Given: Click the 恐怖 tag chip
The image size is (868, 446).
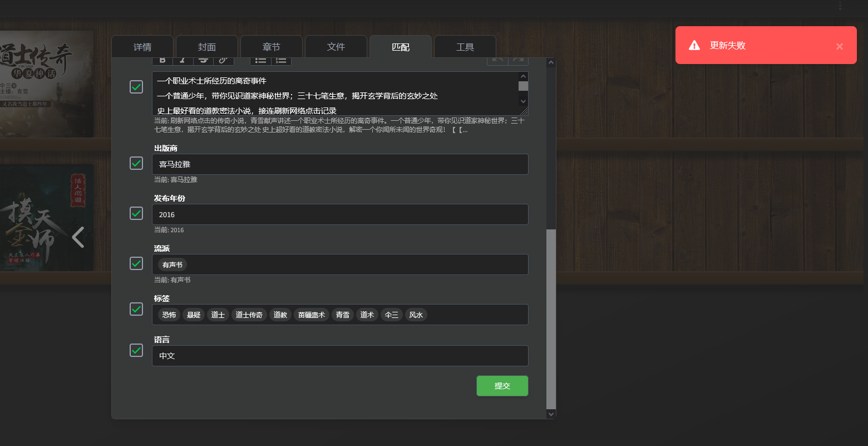Looking at the screenshot, I should (169, 315).
